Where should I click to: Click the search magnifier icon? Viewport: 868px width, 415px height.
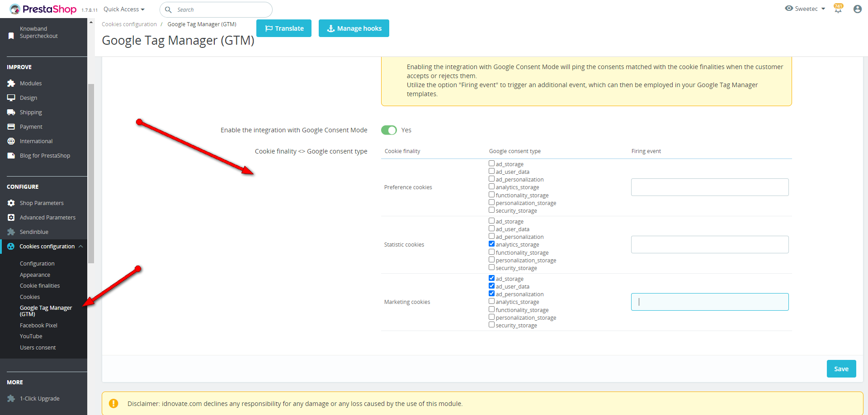[x=168, y=9]
